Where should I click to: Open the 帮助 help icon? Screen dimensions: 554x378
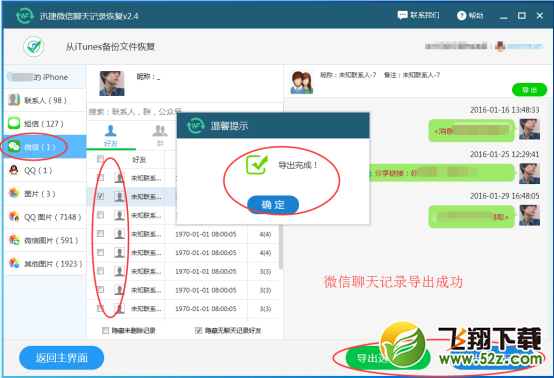coord(461,16)
